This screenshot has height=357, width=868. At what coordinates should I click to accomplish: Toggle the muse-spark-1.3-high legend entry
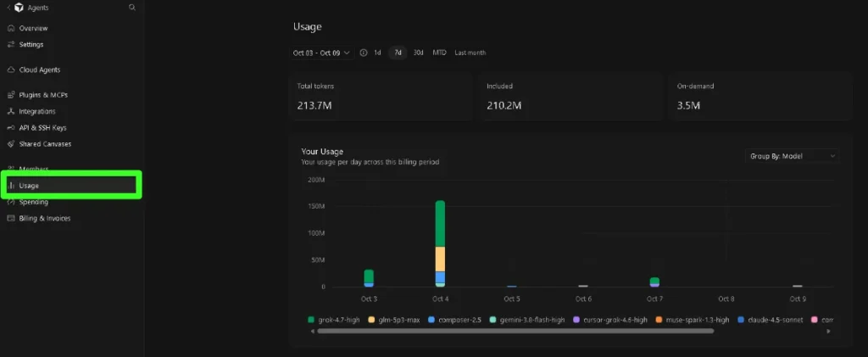(693, 320)
